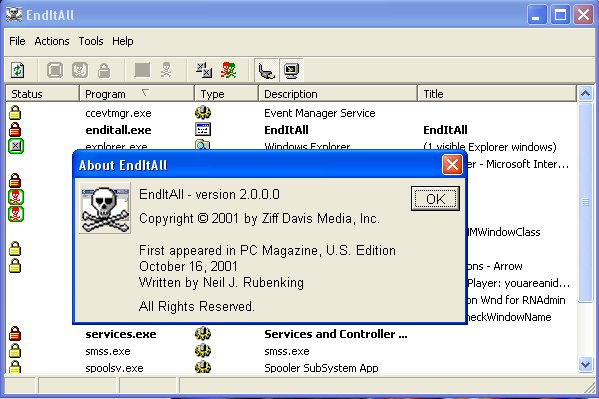Open the File menu

pos(17,41)
